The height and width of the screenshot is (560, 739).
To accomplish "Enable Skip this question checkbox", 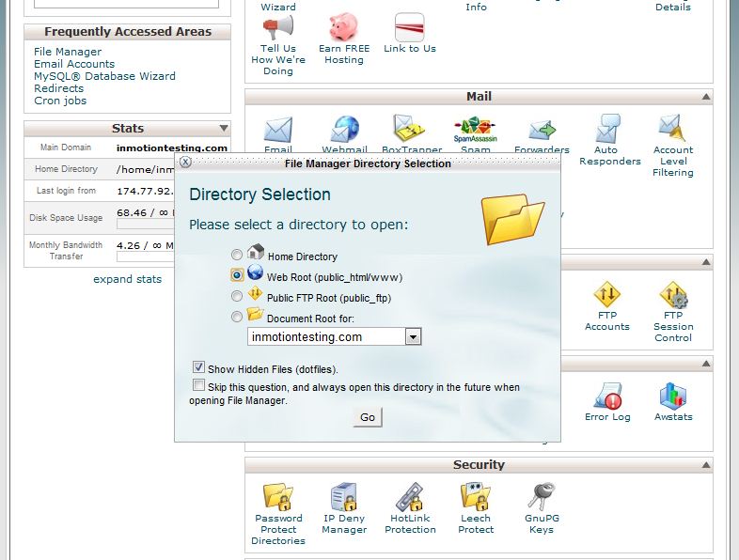I will [x=198, y=385].
